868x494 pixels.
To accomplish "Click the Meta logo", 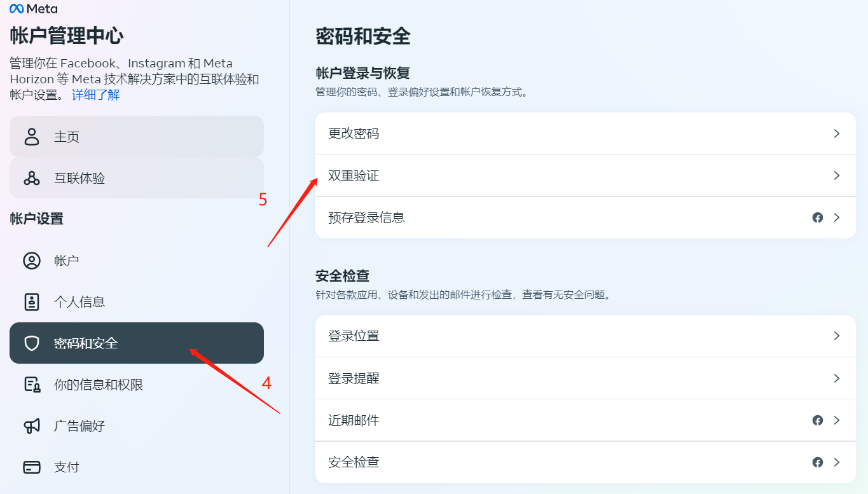I will pos(34,9).
